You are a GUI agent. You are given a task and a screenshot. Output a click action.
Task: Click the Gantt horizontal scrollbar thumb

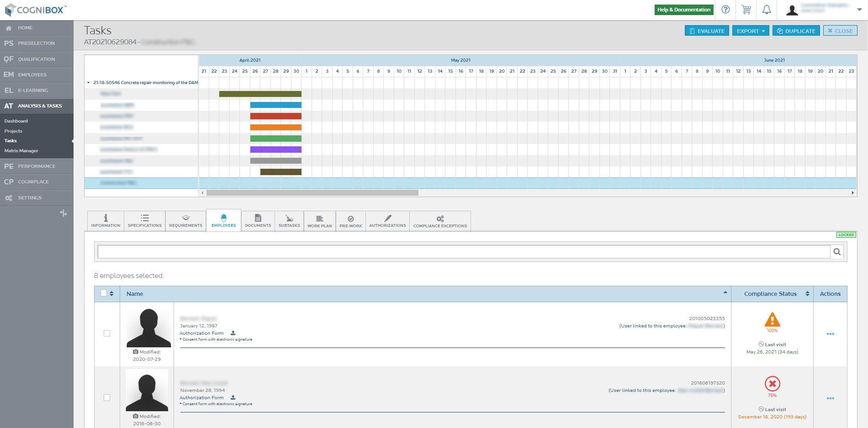(312, 193)
